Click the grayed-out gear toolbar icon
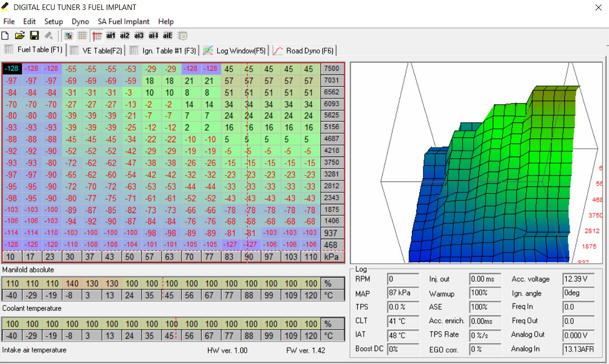Image resolution: width=609 pixels, height=364 pixels. [x=183, y=36]
